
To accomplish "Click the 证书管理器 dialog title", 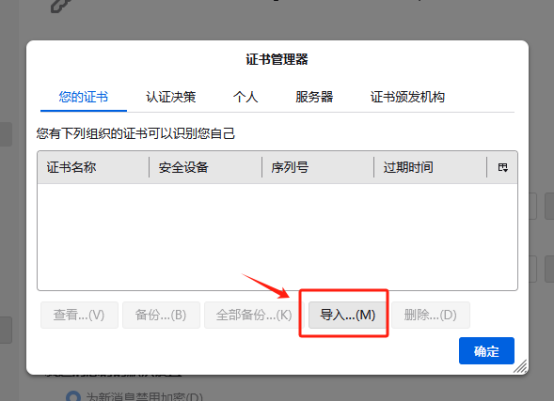I will coord(277,59).
